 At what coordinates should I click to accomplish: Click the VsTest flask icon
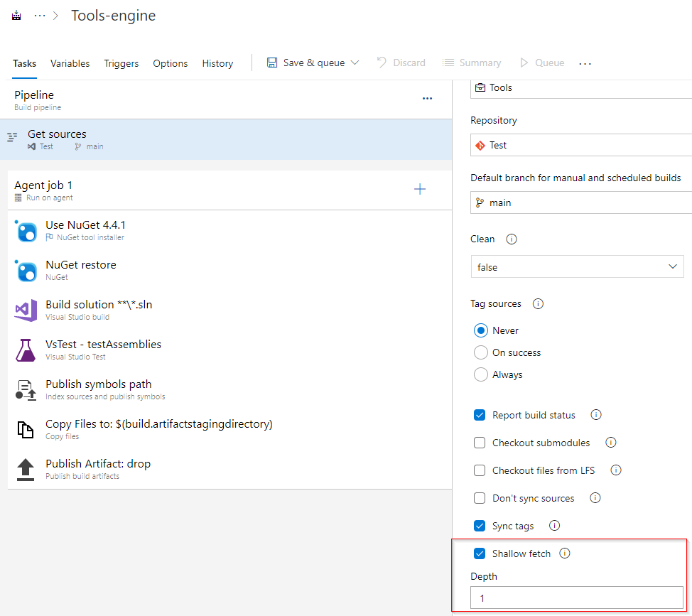point(26,350)
